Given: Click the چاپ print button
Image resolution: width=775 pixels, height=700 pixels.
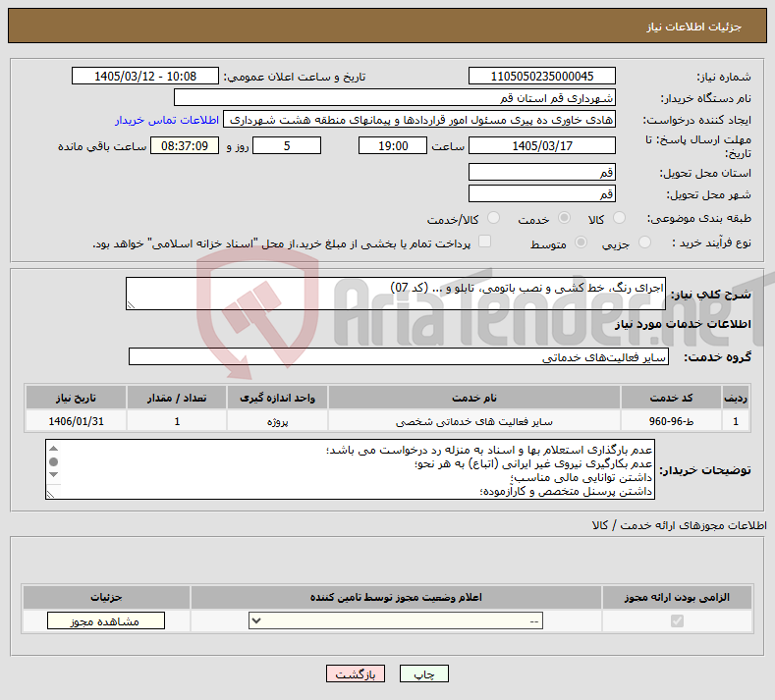Looking at the screenshot, I should pyautogui.click(x=424, y=674).
